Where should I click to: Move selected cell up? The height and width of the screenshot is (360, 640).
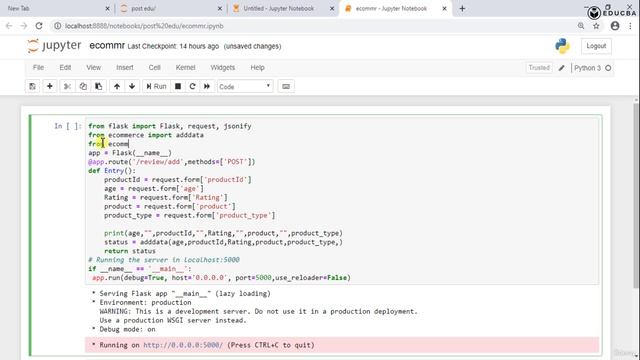click(x=117, y=87)
